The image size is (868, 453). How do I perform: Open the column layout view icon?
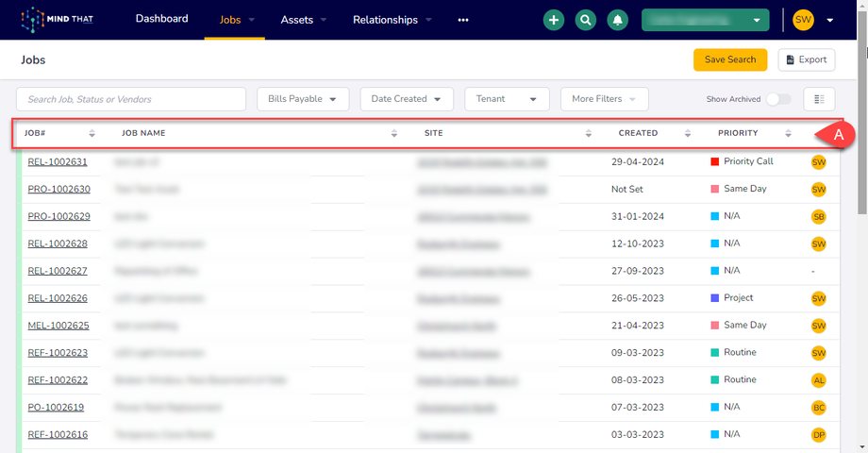[819, 99]
